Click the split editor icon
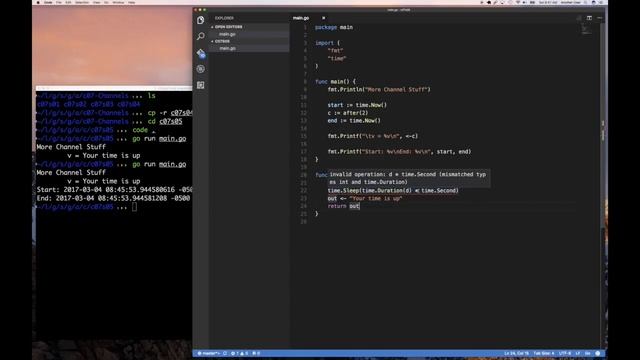Image resolution: width=640 pixels, height=360 pixels. [589, 18]
